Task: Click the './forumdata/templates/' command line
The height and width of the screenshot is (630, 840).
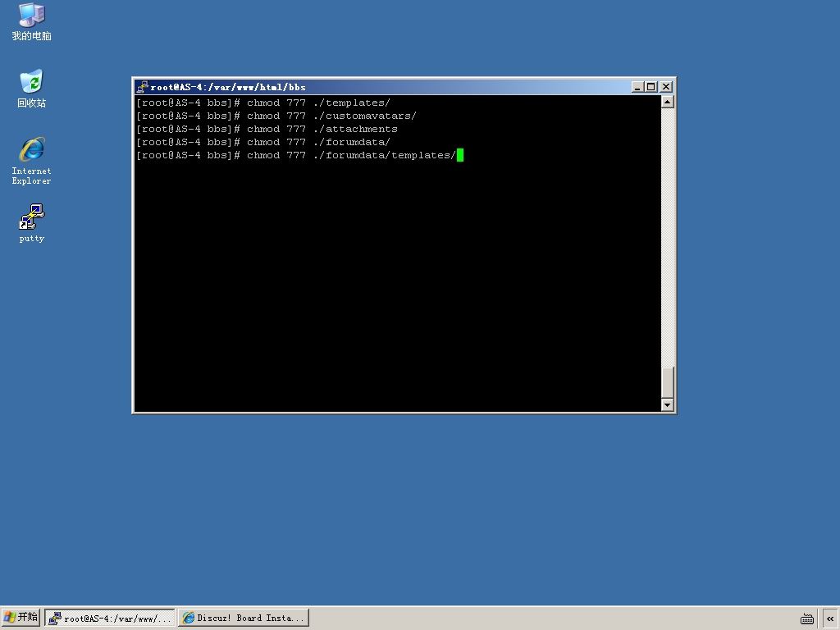Action: pos(296,155)
